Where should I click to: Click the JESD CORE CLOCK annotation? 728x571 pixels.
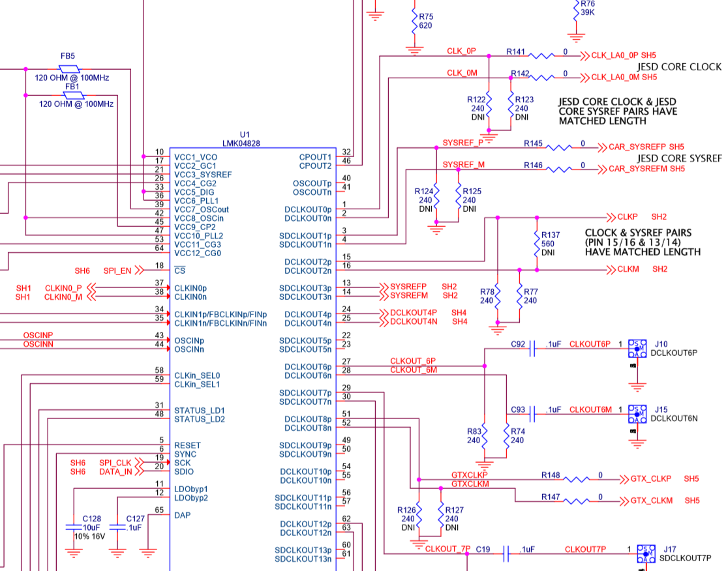coord(679,66)
